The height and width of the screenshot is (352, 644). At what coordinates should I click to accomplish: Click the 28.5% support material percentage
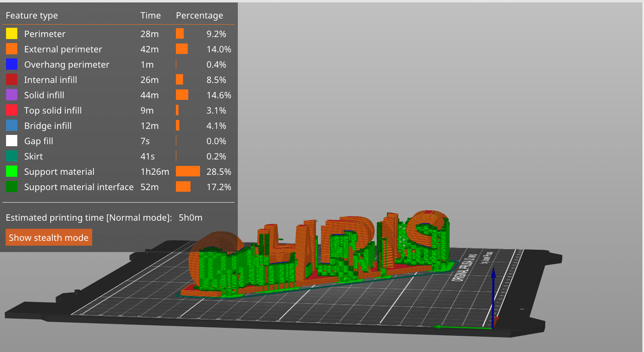coord(219,172)
